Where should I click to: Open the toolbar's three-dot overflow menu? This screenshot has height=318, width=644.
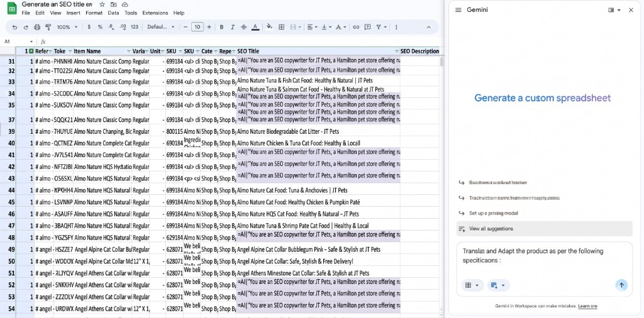pyautogui.click(x=396, y=27)
